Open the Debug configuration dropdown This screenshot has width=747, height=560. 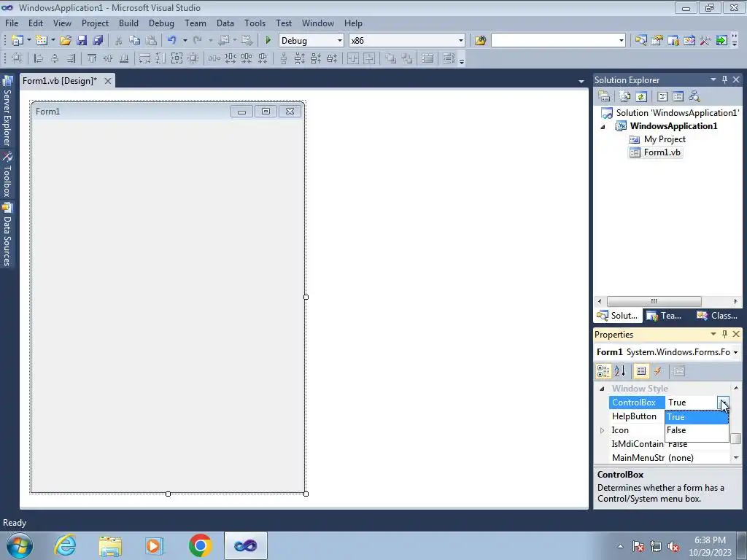pyautogui.click(x=339, y=41)
